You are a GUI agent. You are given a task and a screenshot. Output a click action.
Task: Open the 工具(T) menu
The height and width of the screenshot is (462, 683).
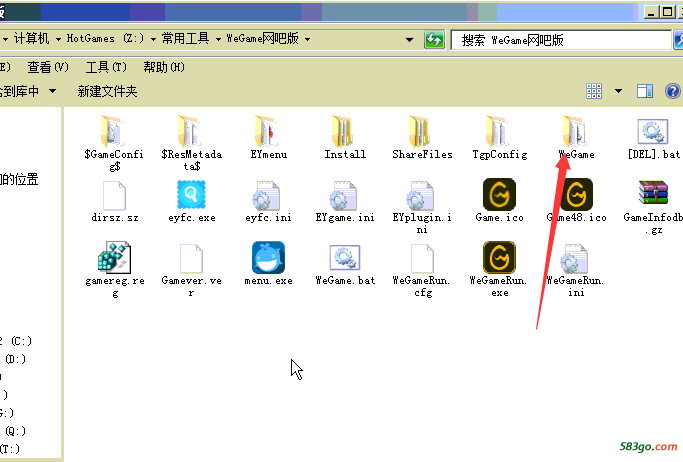tap(106, 67)
